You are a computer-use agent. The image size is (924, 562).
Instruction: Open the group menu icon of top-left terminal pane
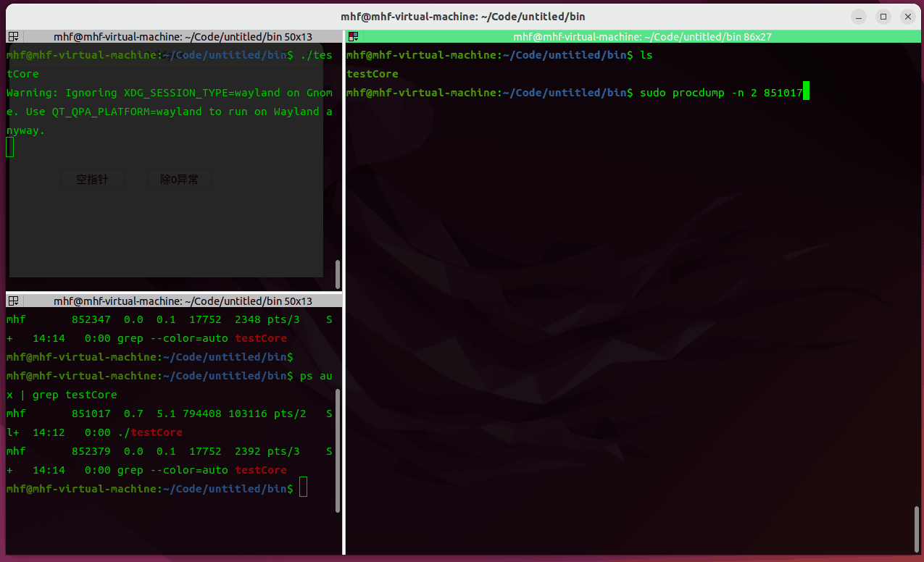point(13,36)
